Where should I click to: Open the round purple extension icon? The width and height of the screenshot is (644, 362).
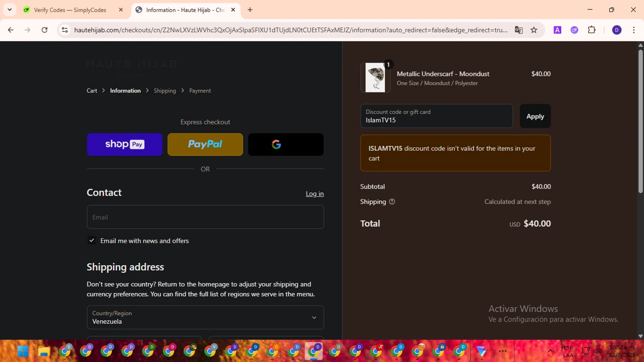[x=574, y=30]
